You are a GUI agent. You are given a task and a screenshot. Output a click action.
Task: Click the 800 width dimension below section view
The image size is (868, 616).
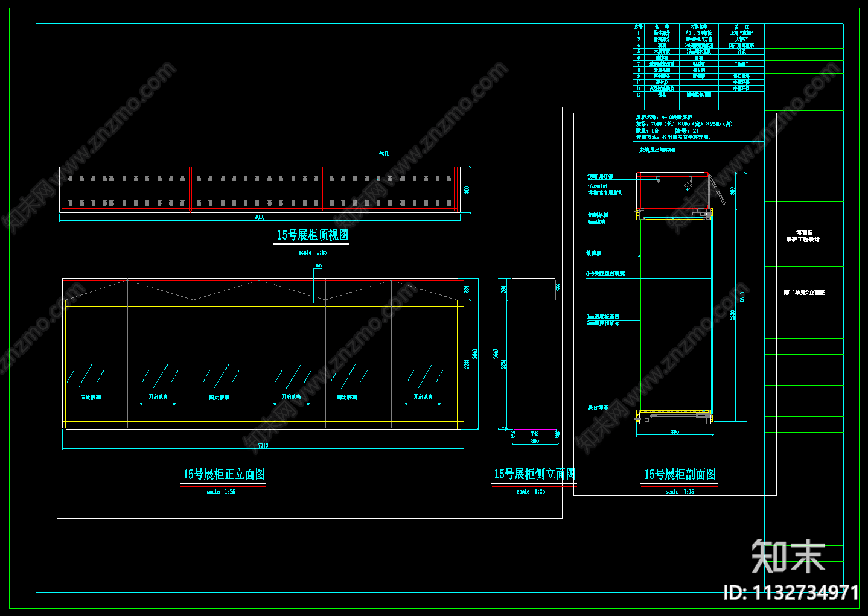coord(675,432)
